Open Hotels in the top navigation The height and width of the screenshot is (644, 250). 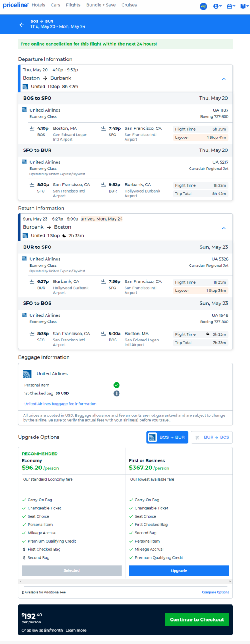[38, 5]
